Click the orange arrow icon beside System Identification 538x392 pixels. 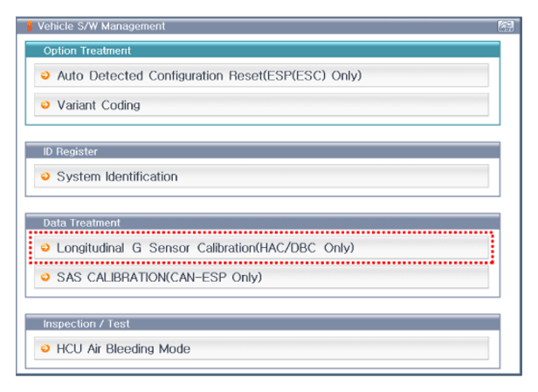[45, 176]
